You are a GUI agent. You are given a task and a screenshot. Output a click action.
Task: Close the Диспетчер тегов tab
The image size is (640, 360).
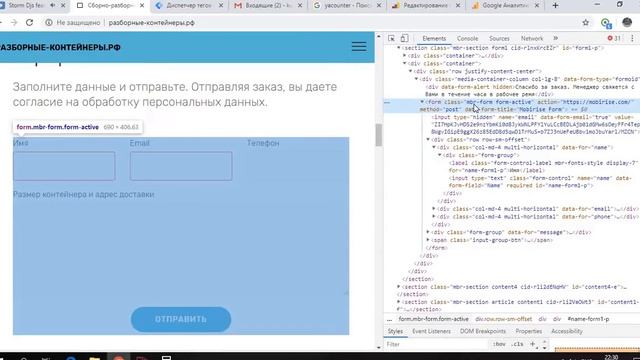tap(221, 5)
